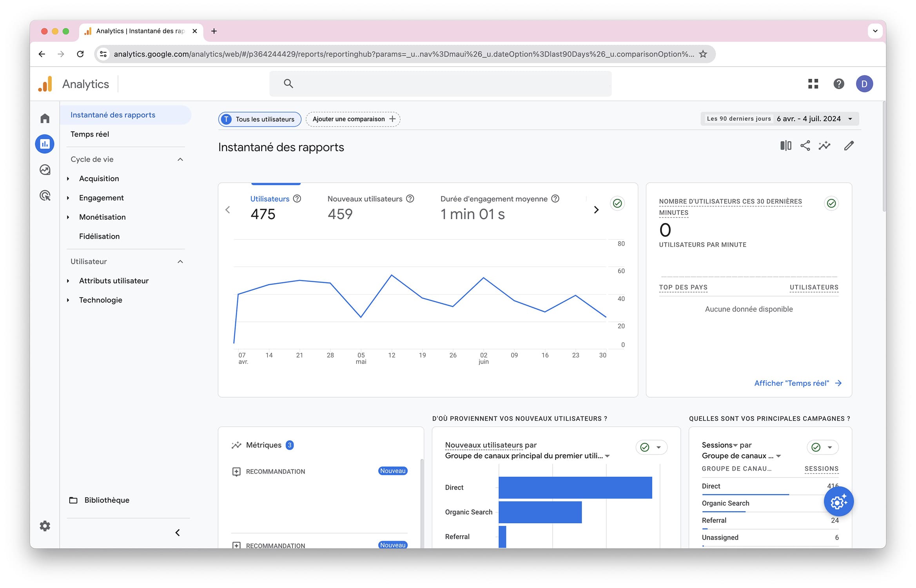Click the compare columns icon near report title

coord(785,145)
